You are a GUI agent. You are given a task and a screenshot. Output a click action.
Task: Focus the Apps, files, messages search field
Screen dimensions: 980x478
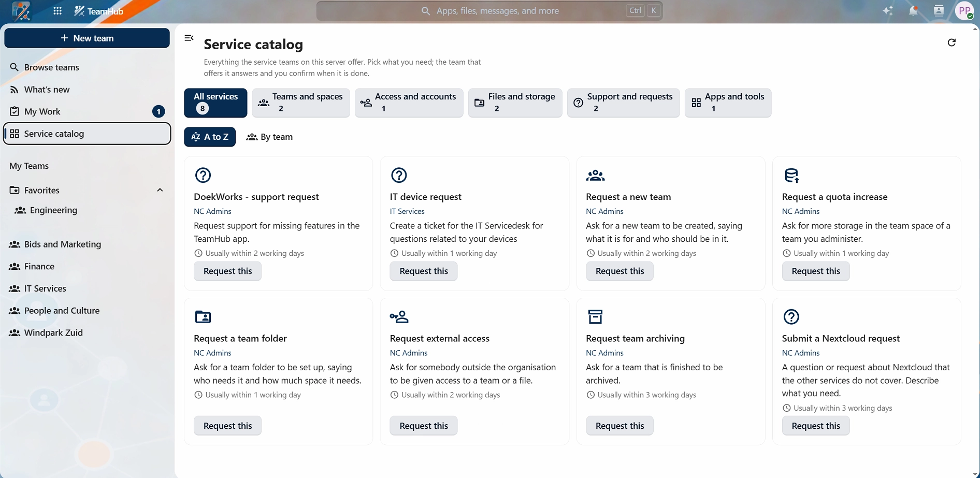coord(489,11)
